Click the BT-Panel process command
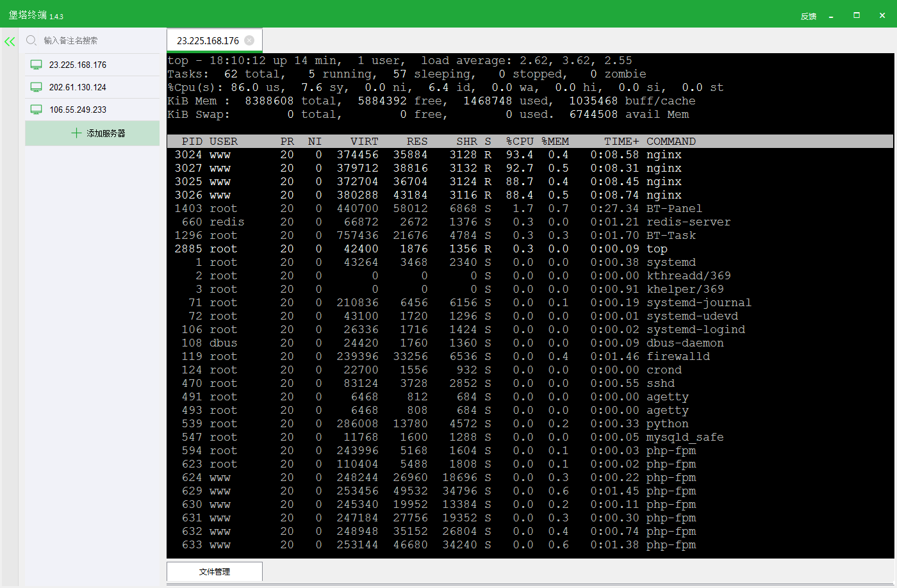897x588 pixels. point(674,209)
